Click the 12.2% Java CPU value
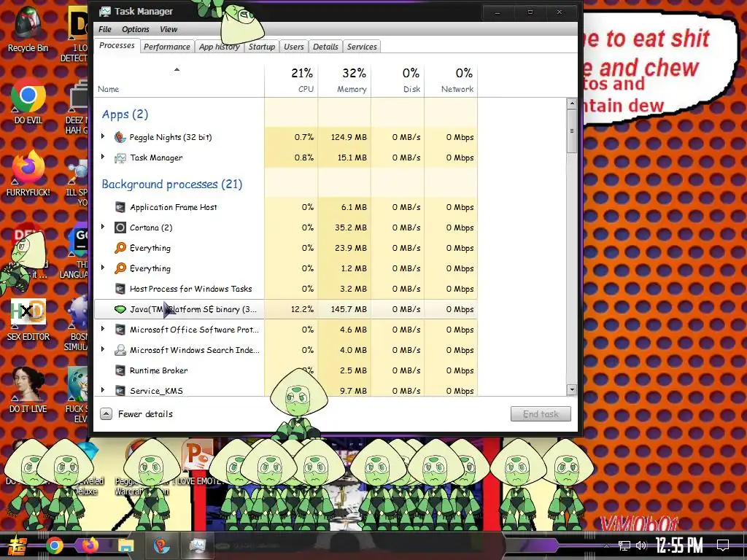 (x=302, y=309)
